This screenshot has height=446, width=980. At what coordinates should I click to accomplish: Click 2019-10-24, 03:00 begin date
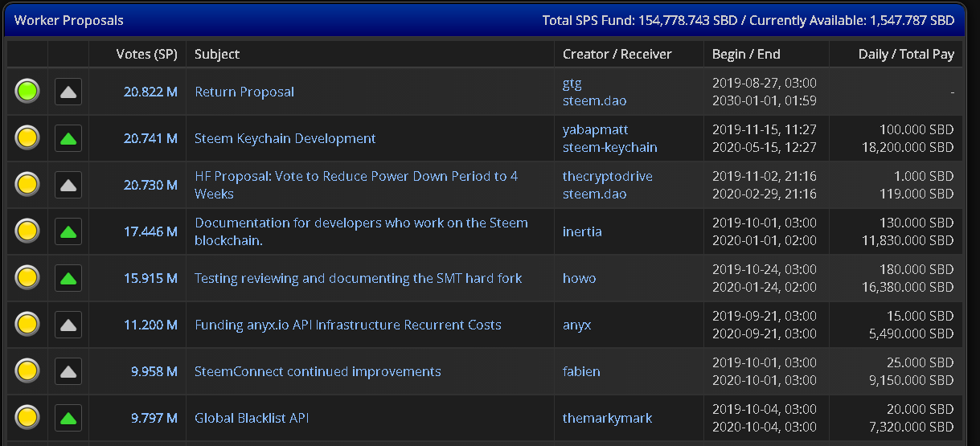tap(765, 269)
